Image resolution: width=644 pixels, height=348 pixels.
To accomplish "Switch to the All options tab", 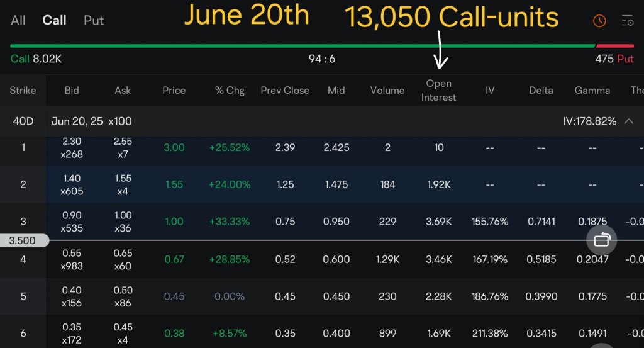I will (18, 20).
